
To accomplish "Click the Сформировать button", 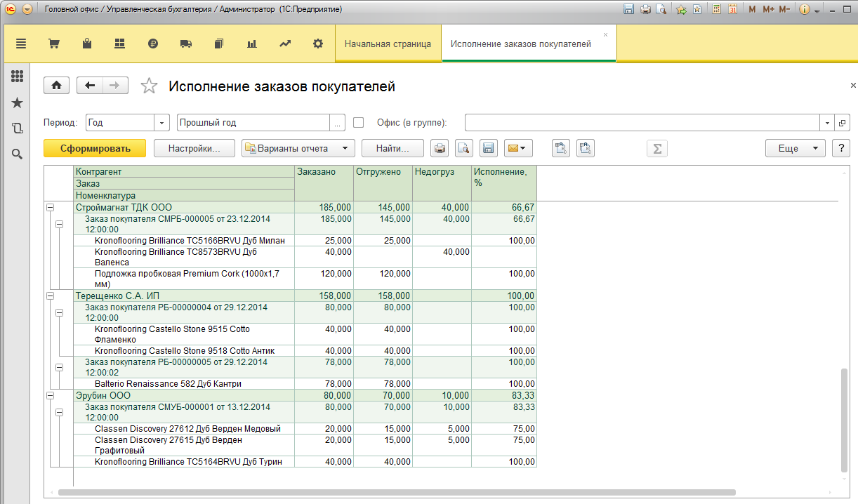I will coord(95,148).
